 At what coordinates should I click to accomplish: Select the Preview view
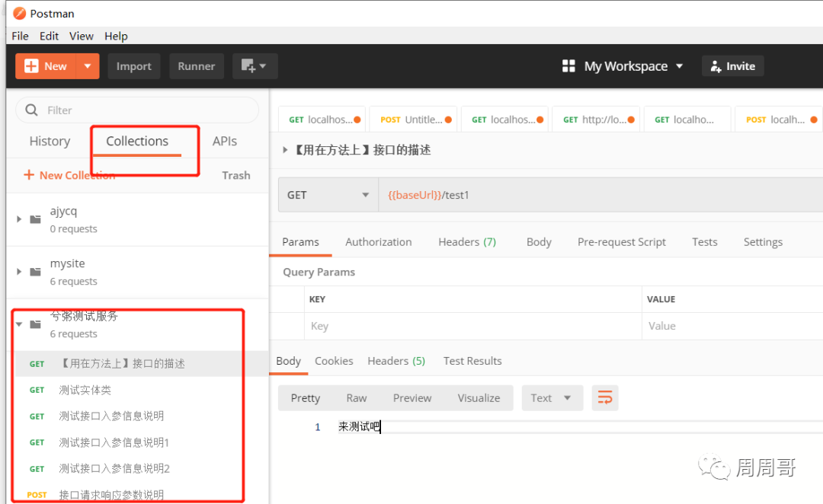pyautogui.click(x=412, y=398)
